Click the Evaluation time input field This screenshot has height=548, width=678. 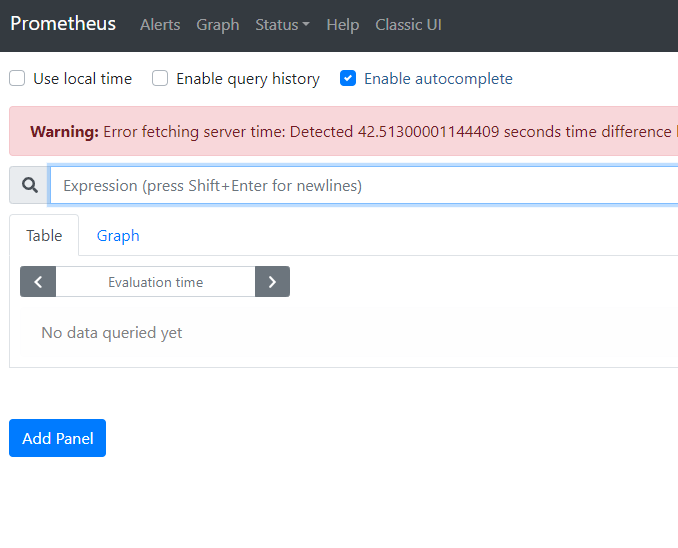pyautogui.click(x=155, y=282)
